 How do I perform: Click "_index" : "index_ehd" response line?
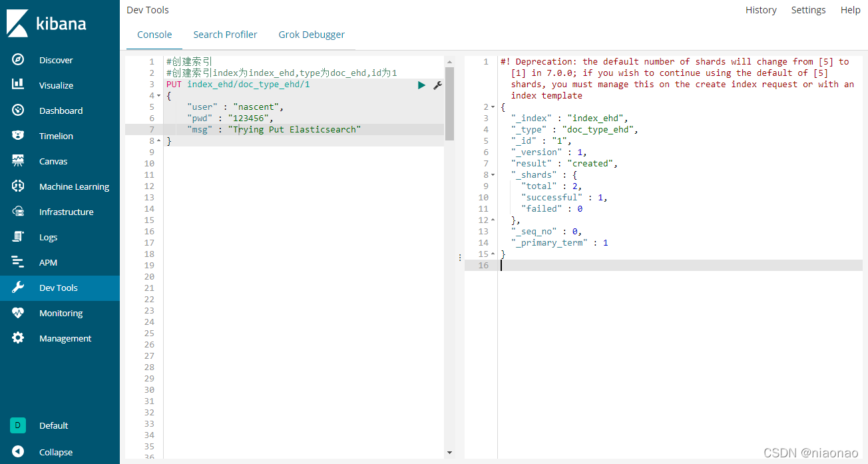(x=569, y=118)
